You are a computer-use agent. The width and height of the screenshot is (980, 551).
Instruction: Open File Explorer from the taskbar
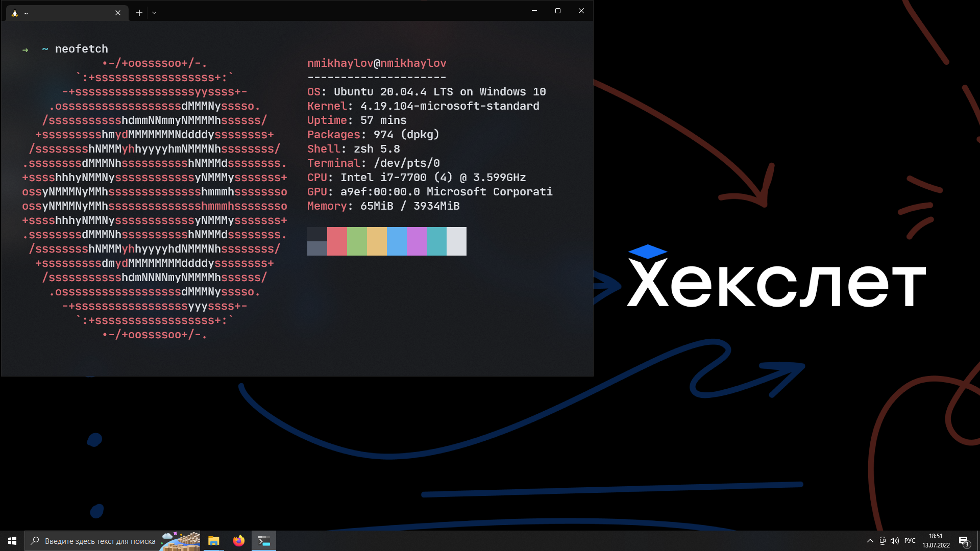click(213, 541)
